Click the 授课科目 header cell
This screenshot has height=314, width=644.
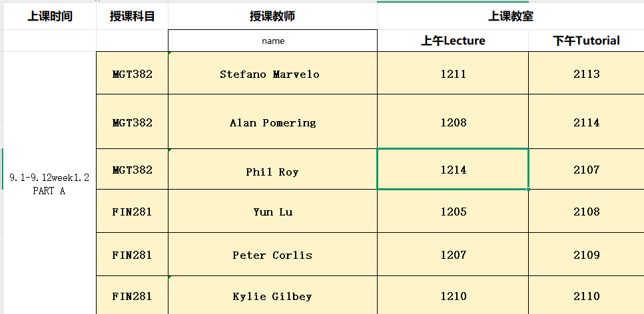[x=132, y=17]
